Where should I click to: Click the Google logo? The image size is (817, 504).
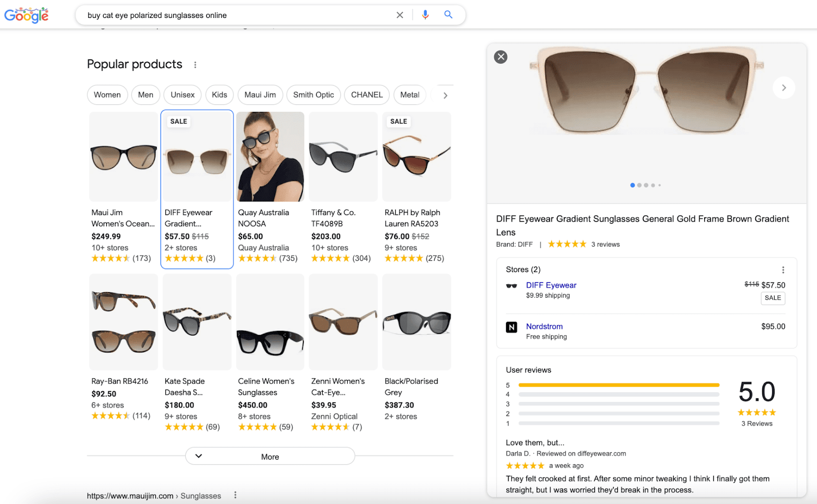(x=27, y=15)
